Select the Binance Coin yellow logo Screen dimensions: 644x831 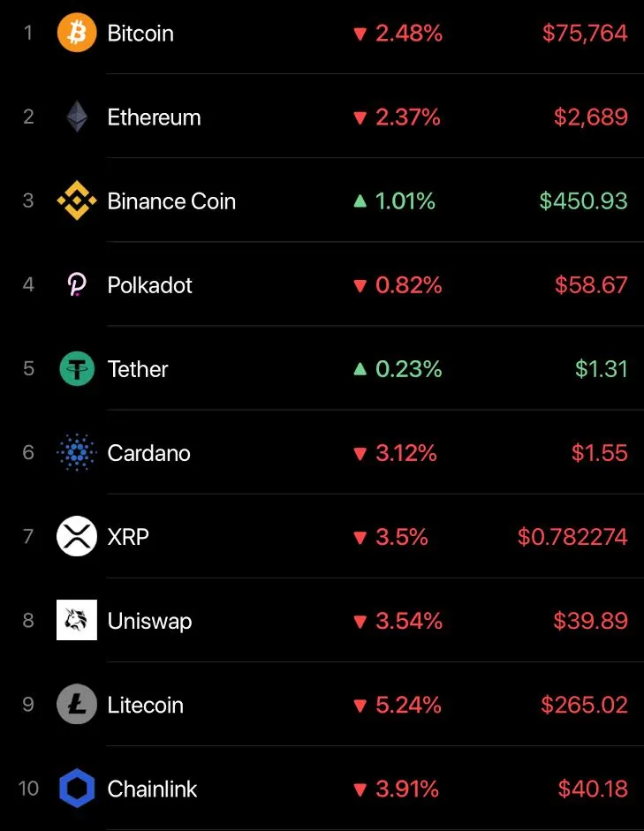[77, 200]
